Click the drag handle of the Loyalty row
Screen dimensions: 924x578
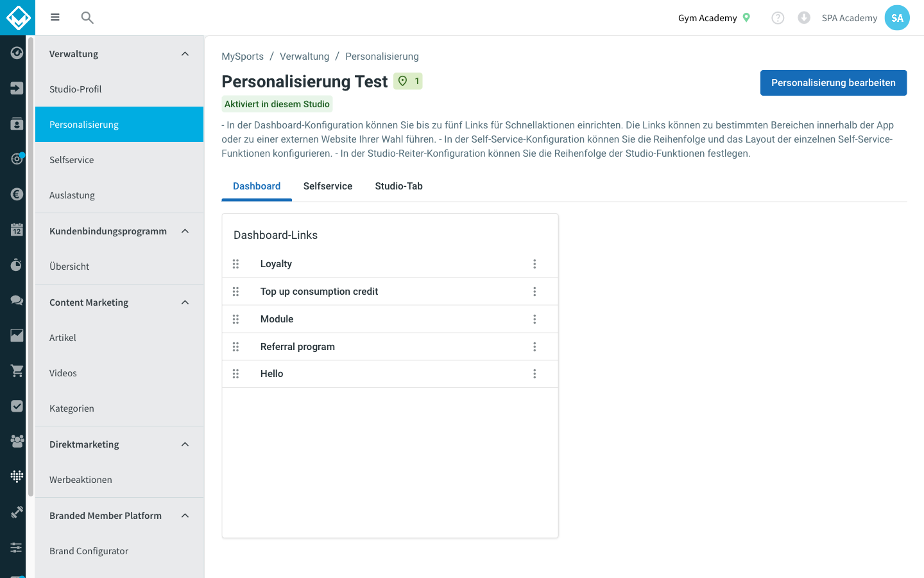click(235, 264)
